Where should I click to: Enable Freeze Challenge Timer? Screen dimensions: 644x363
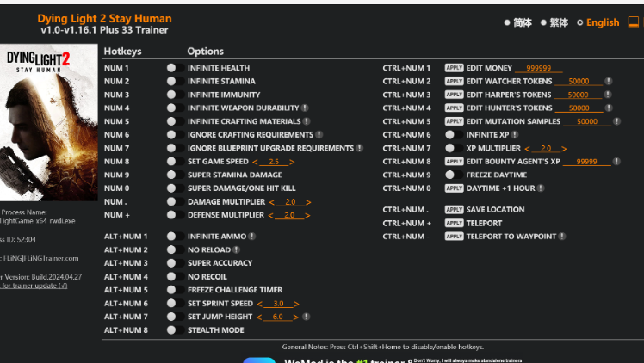(176, 290)
